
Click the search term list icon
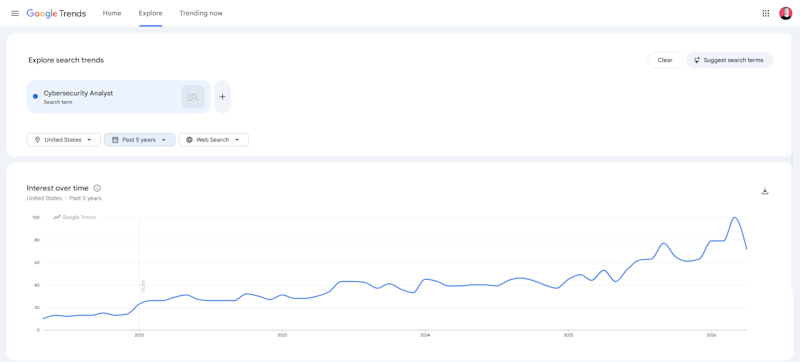pyautogui.click(x=193, y=97)
